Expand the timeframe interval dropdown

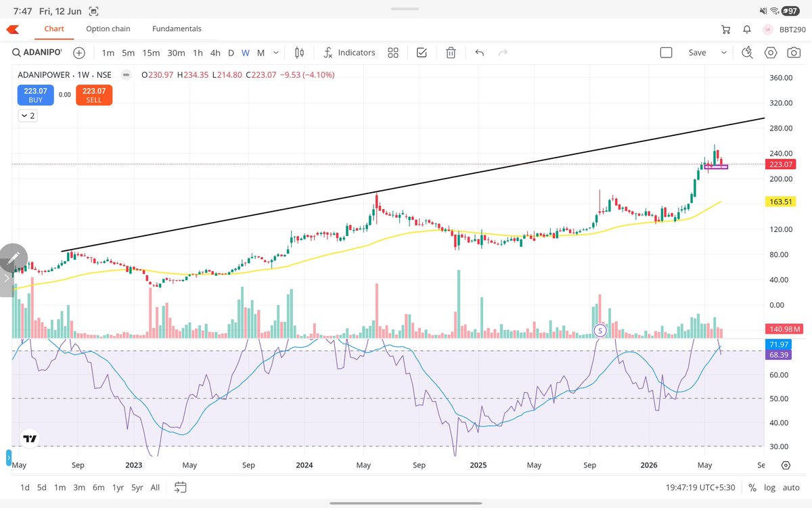click(276, 53)
